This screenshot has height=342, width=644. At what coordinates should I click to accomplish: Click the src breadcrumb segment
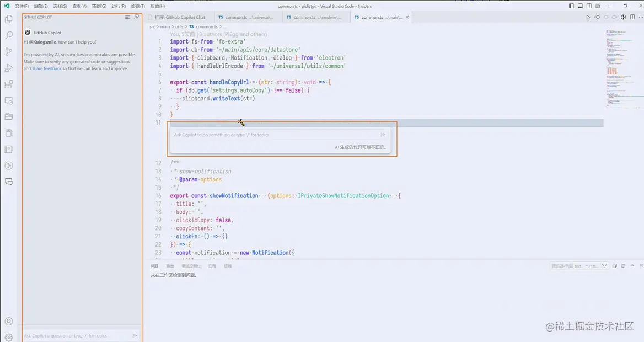tap(152, 26)
